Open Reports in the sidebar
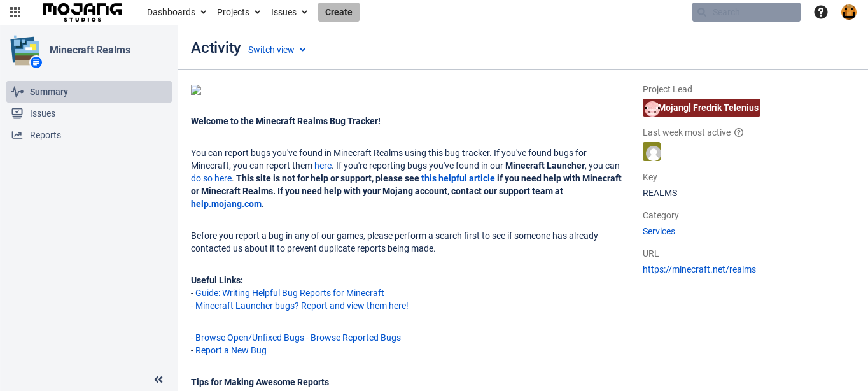The height and width of the screenshot is (391, 868). click(45, 135)
